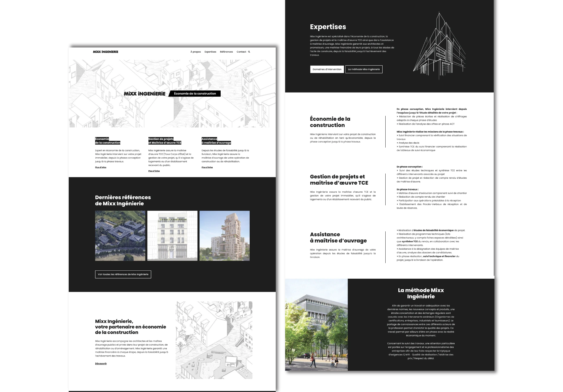
Task: Click the large MIXX INGENIERIE hero logo
Action: 145,93
